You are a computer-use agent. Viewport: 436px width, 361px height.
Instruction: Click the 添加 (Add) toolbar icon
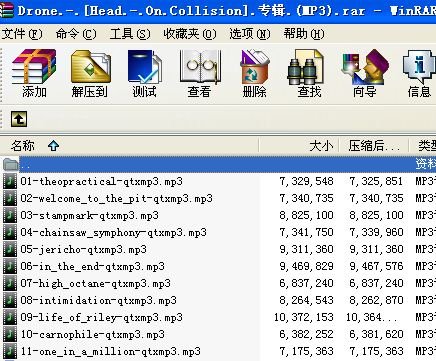[x=34, y=74]
